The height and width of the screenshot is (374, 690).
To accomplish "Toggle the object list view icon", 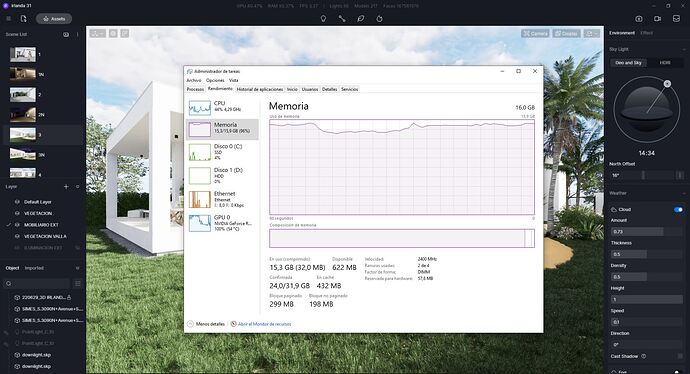I will (x=77, y=283).
